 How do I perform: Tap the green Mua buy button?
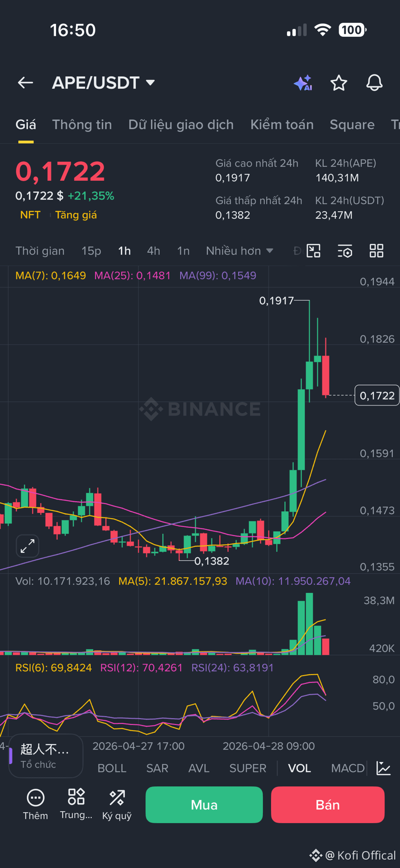204,805
